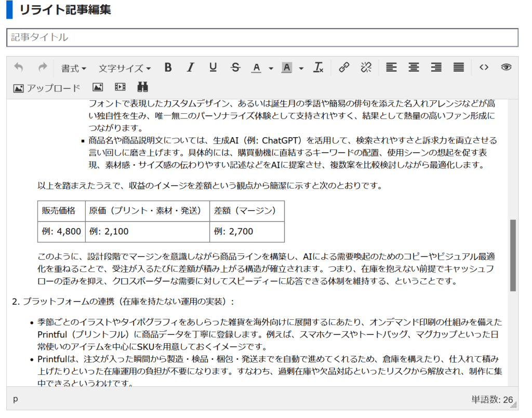Viewport: 532px width, 418px height.
Task: Insert media with the film icon
Action: 120,88
